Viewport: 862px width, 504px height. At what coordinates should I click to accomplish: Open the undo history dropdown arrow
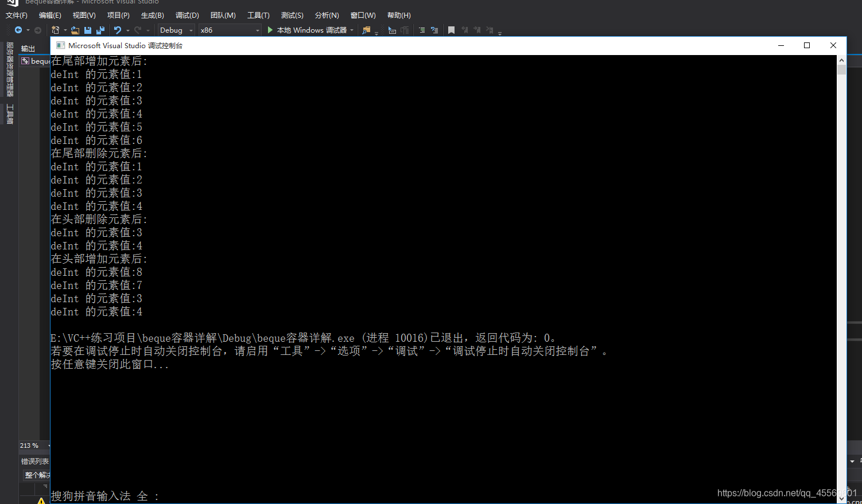click(127, 30)
